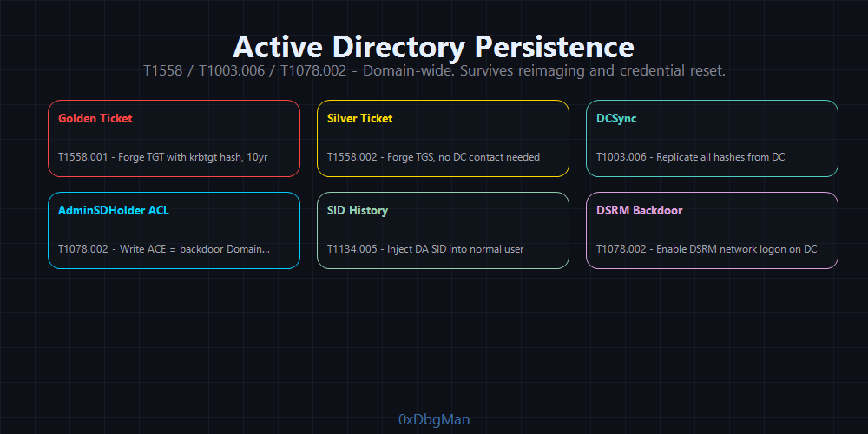Screen dimensions: 868x434
Task: Click the Active Directory Persistence main title
Action: (x=433, y=47)
